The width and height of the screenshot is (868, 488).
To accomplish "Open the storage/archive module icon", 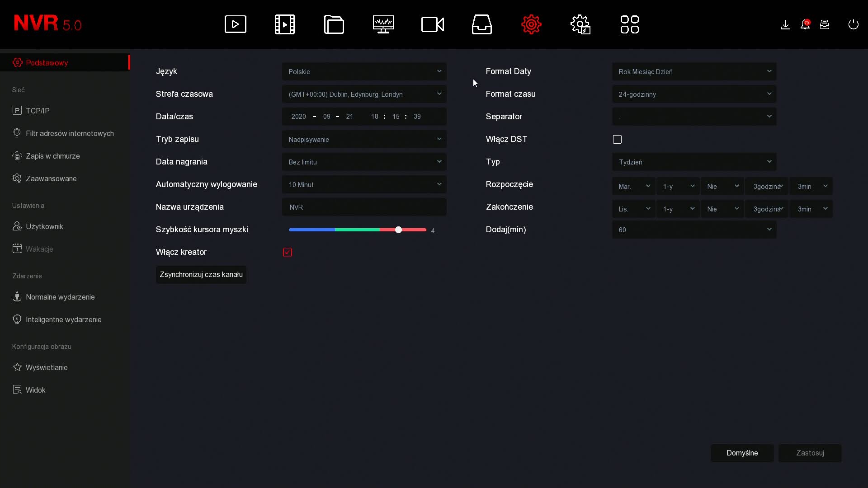I will click(481, 24).
